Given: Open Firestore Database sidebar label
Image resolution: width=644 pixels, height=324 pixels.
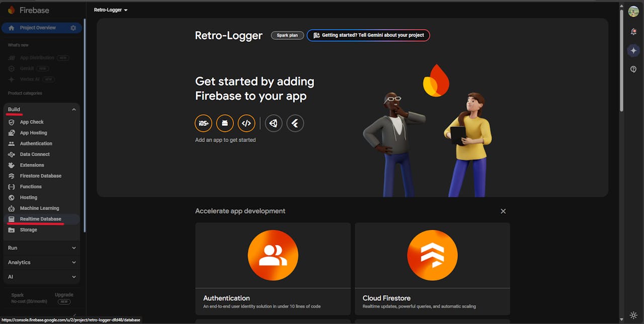Looking at the screenshot, I should [x=41, y=176].
